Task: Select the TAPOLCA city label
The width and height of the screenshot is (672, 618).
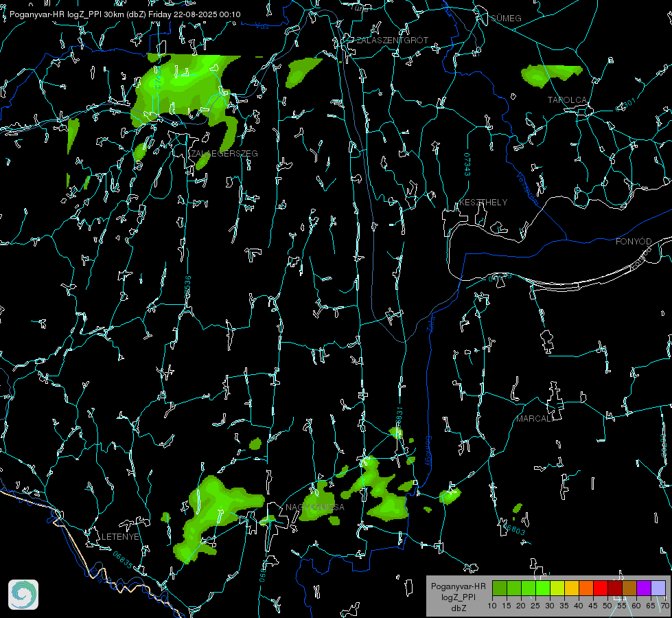Action: [567, 100]
